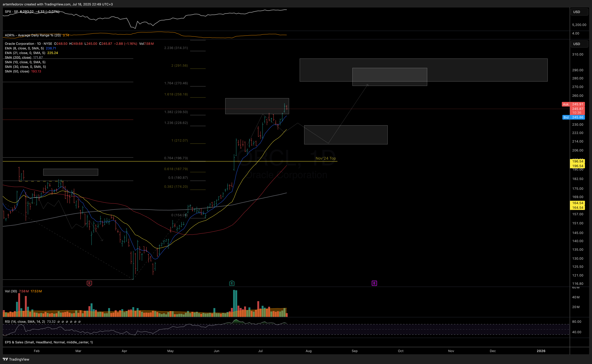Click the EMA 21 value 225.24

(53, 53)
